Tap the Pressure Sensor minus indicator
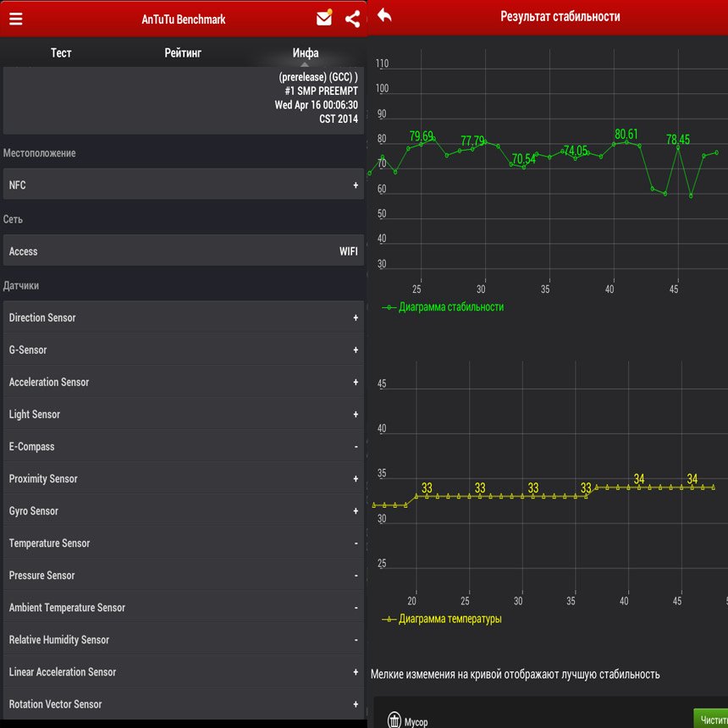The height and width of the screenshot is (728, 728). pyautogui.click(x=356, y=576)
